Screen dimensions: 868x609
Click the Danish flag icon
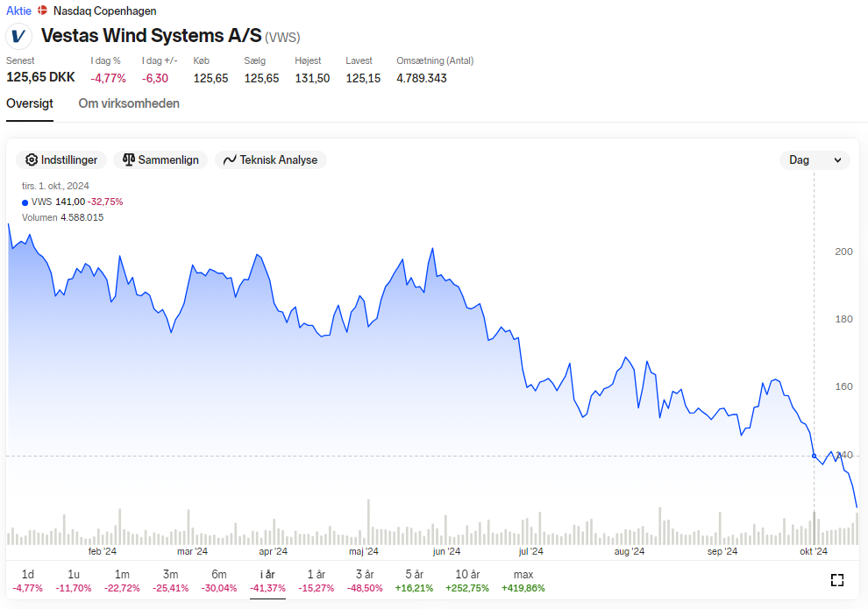tap(42, 11)
